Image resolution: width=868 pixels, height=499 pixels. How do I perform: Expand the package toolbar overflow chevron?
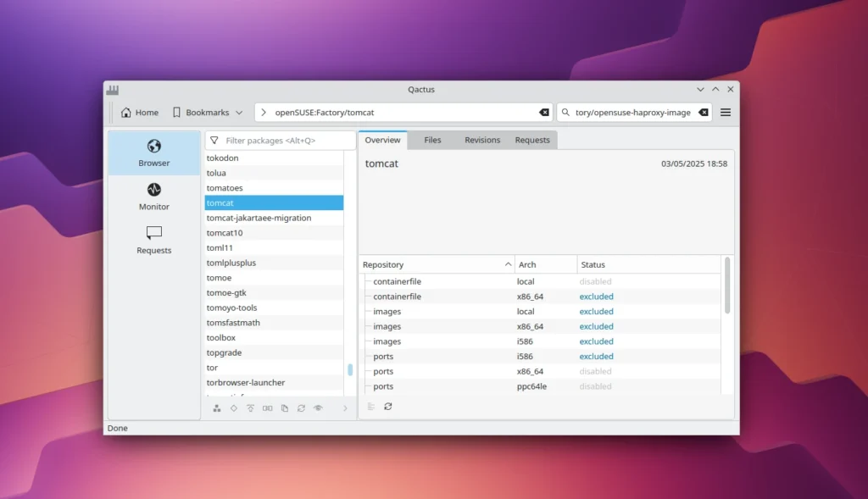point(345,408)
